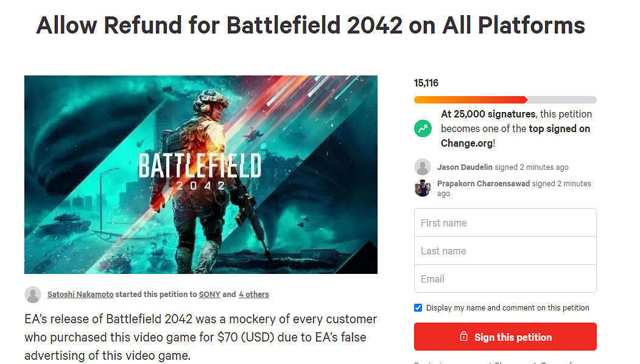
Task: Click the green trending arrow icon
Action: (423, 128)
